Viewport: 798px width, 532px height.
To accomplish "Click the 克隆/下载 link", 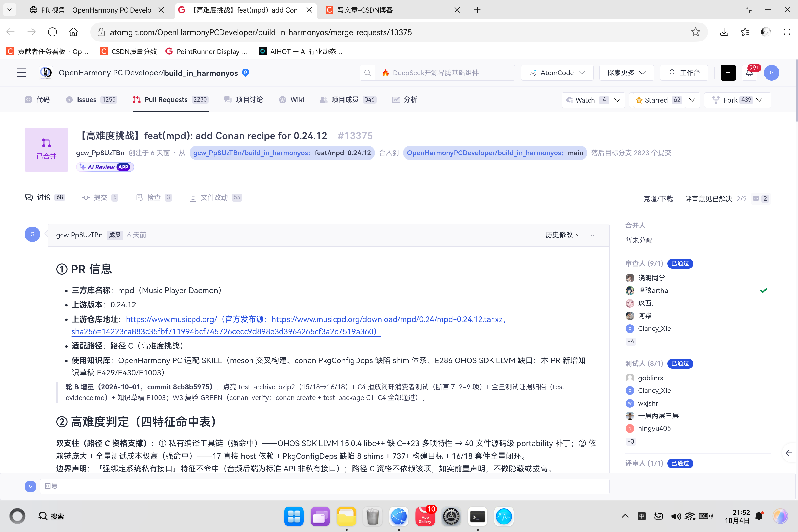I will coord(658,198).
